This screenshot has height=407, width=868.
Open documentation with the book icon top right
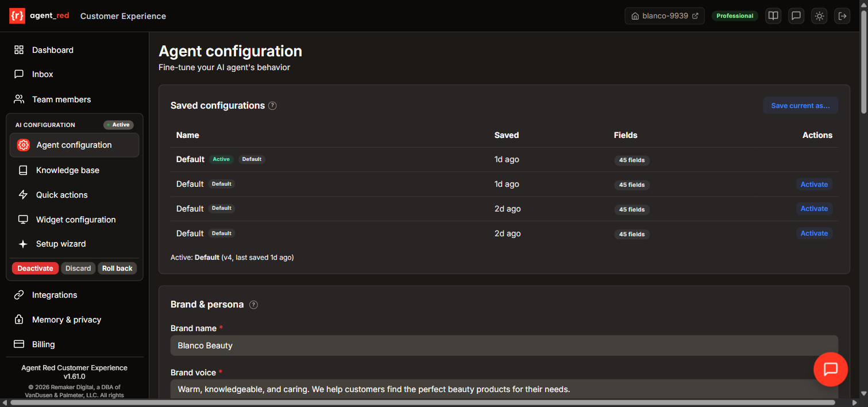tap(773, 16)
